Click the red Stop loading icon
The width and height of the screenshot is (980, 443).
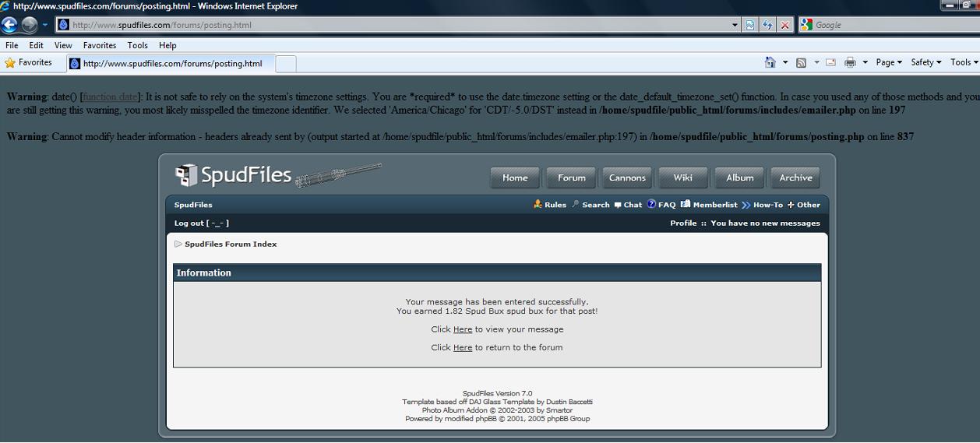tap(785, 25)
